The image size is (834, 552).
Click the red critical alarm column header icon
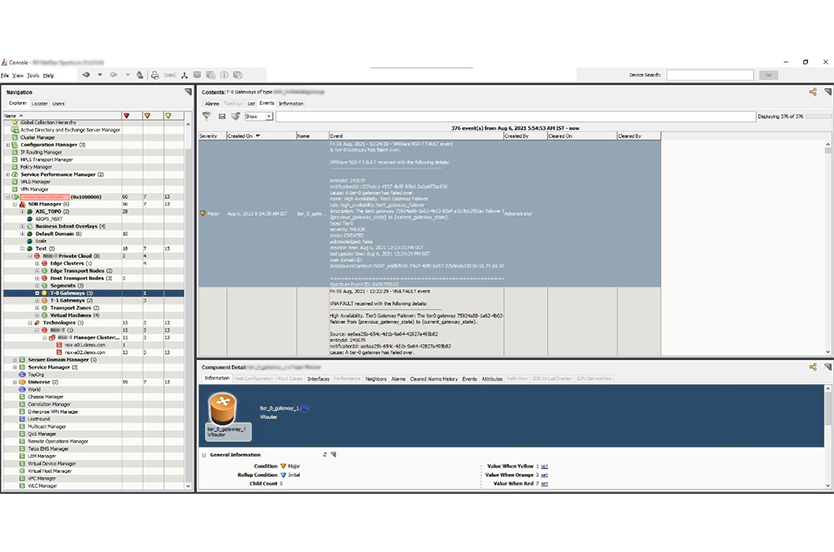(126, 116)
